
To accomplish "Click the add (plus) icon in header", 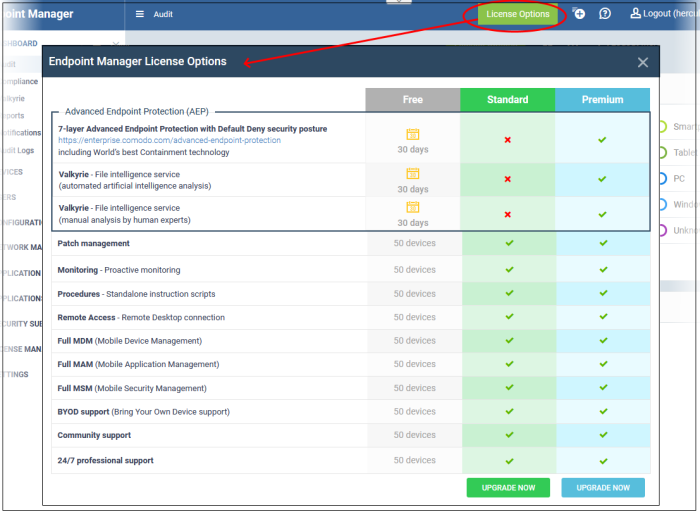I will 579,14.
